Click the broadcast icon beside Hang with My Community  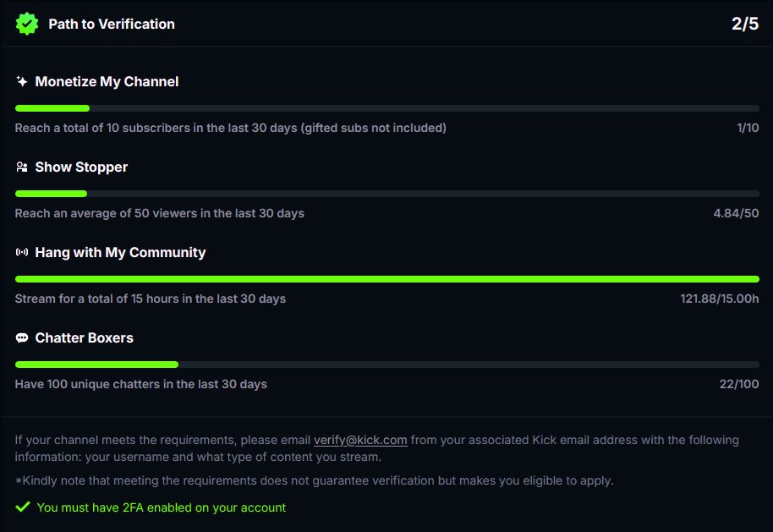(x=22, y=253)
